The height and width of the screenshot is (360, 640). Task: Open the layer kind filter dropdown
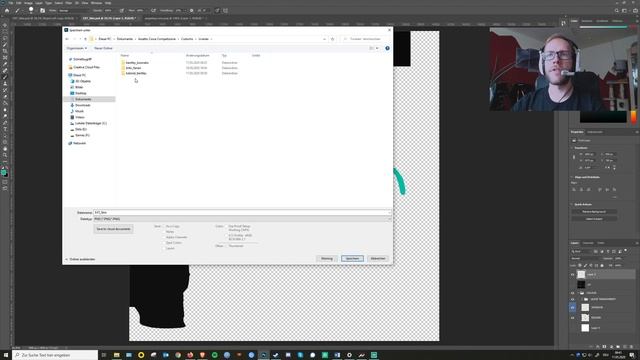coord(581,251)
